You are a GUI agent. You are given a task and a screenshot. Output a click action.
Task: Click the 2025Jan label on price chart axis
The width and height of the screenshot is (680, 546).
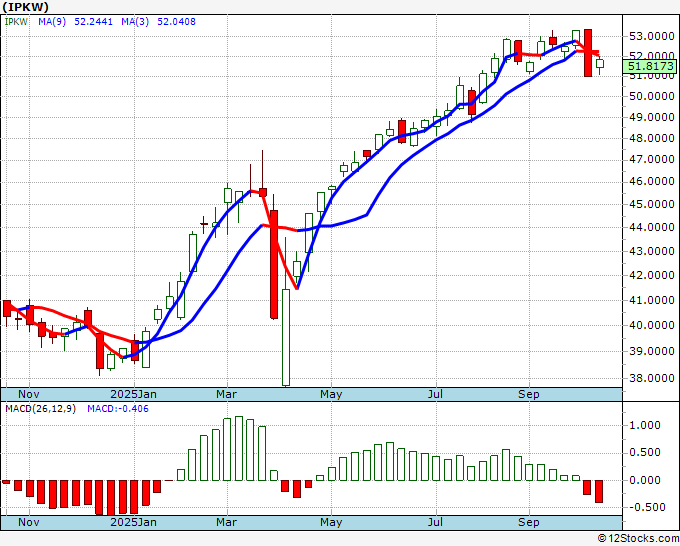(x=134, y=394)
